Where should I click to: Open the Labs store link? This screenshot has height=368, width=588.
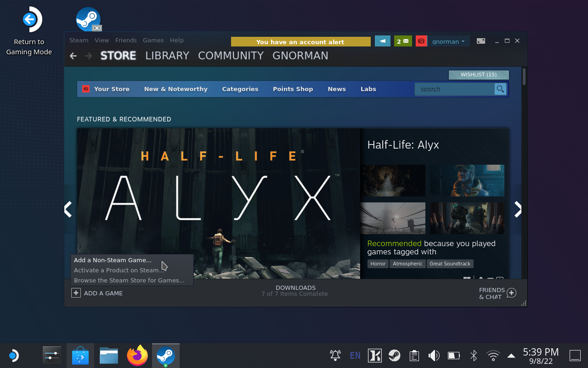coord(368,89)
